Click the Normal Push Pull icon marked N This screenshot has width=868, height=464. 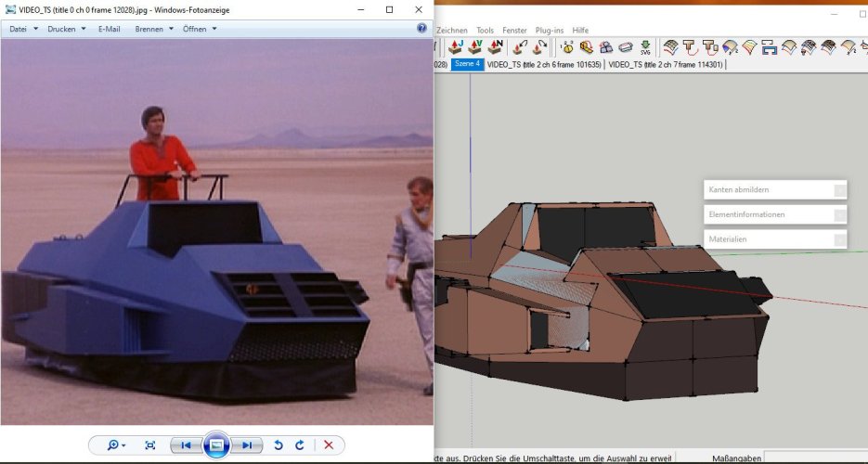(496, 47)
